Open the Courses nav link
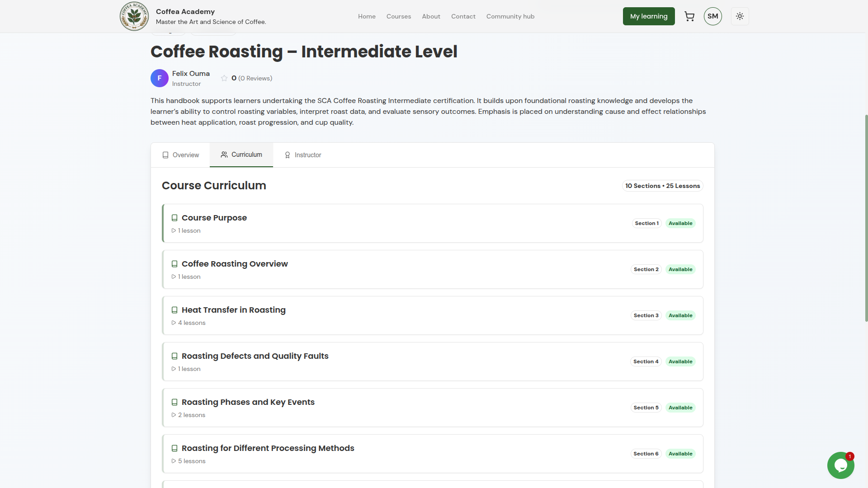The image size is (868, 488). [x=399, y=16]
